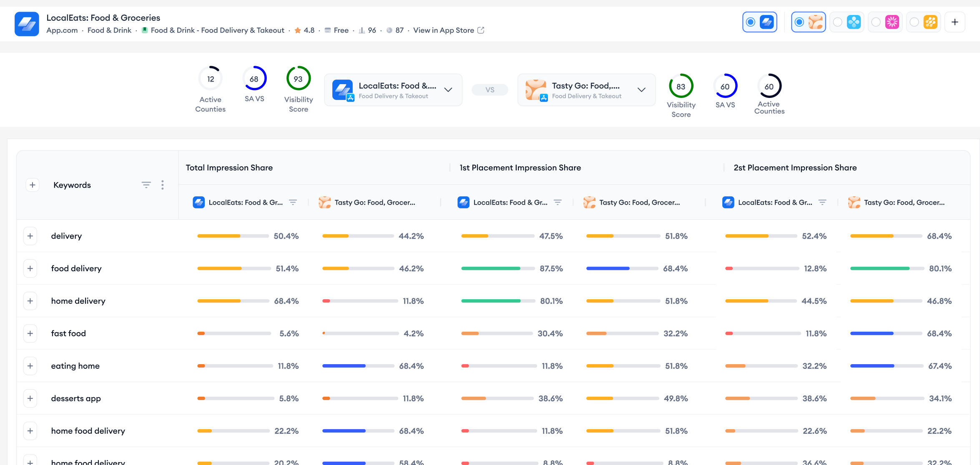
Task: Select the cyan clover app radio button
Action: click(x=837, y=22)
